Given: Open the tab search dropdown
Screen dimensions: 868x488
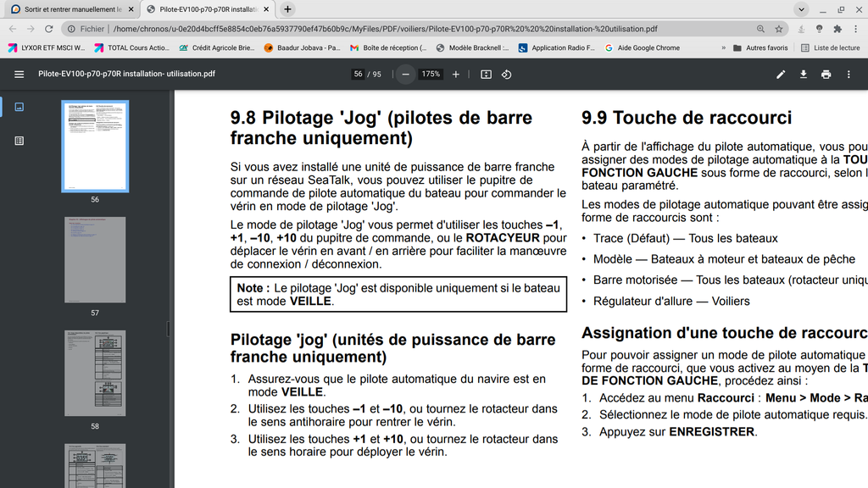Looking at the screenshot, I should pos(801,9).
